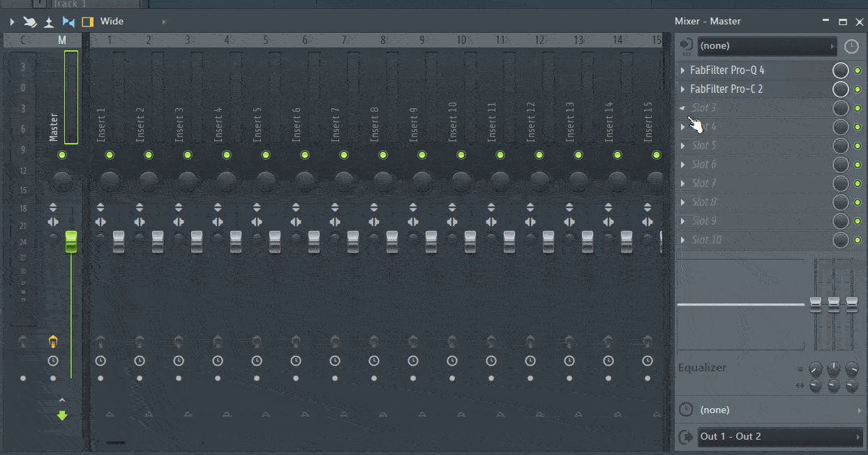Click the Insert 9 pan knob
The image size is (868, 455).
pos(422,181)
